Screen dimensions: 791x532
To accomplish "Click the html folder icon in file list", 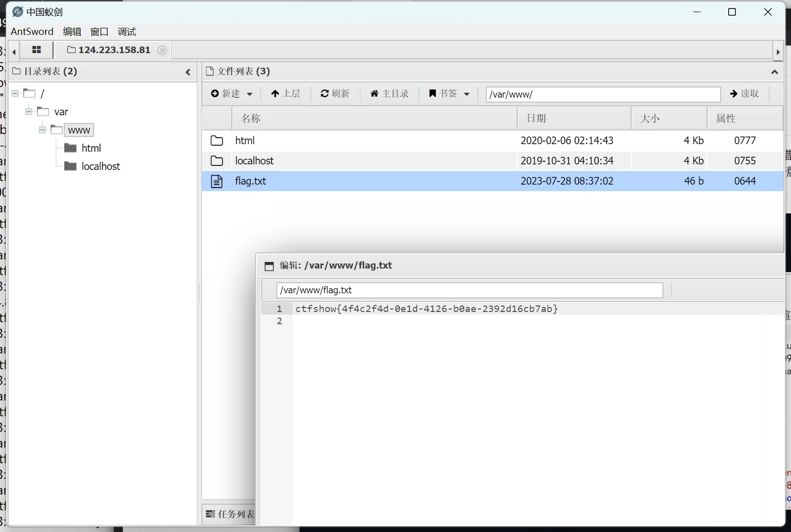I will pyautogui.click(x=217, y=141).
